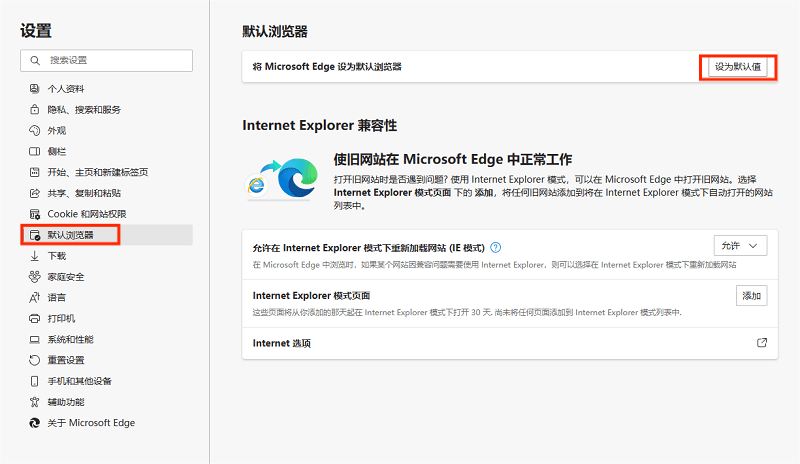Viewport: 800px width, 464px height.
Task: Click the Internet Explorer 兼容性 heading
Action: (x=319, y=126)
